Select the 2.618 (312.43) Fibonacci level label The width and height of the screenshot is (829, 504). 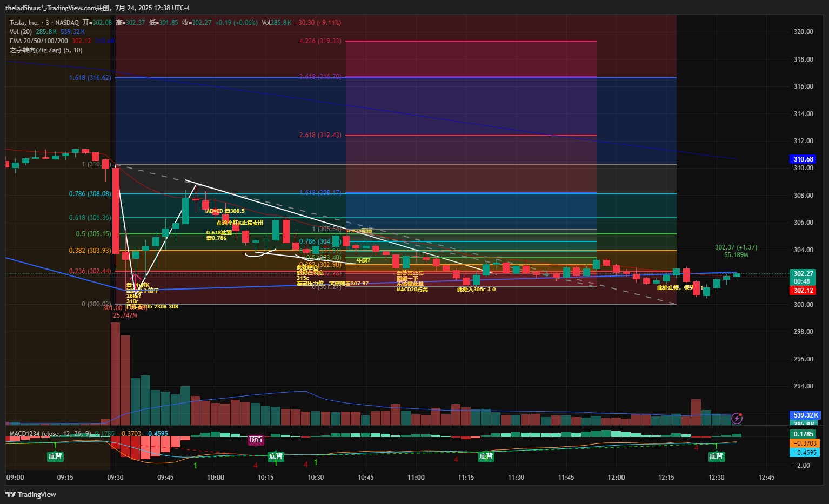(320, 135)
